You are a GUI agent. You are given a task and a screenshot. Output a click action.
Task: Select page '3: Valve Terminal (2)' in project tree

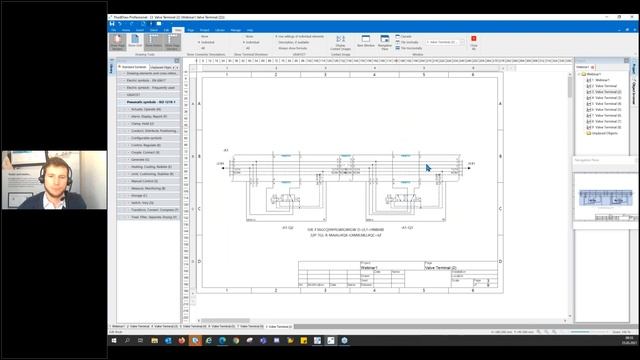tap(604, 92)
